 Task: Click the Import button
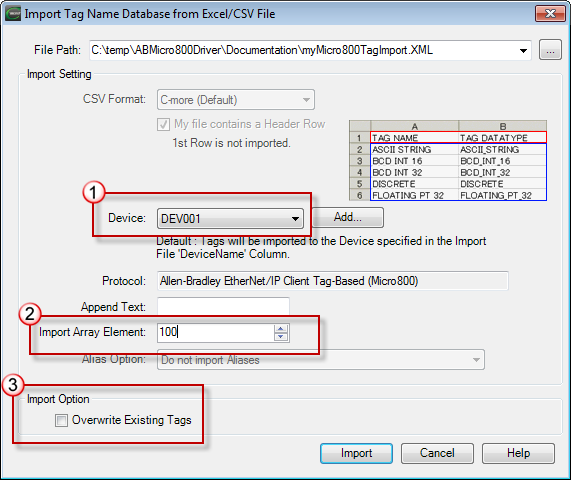[356, 453]
